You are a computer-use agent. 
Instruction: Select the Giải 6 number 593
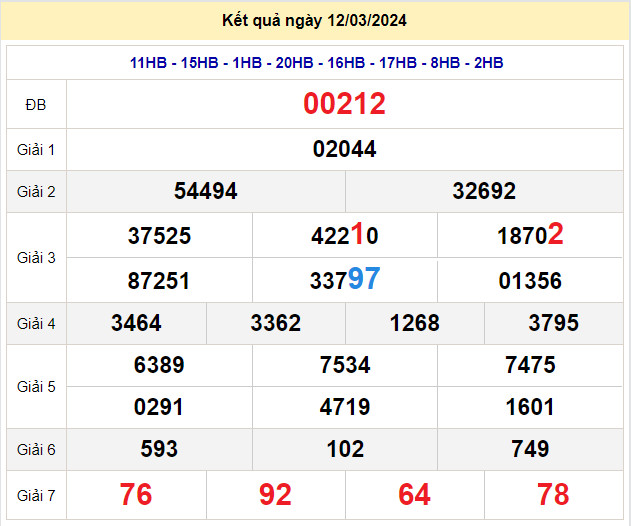[x=159, y=449]
